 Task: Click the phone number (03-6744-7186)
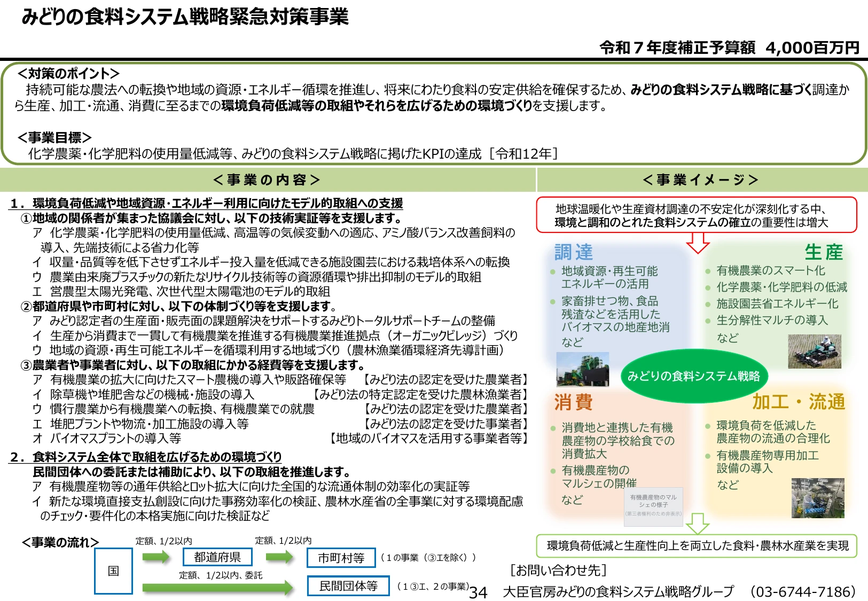pos(803,592)
